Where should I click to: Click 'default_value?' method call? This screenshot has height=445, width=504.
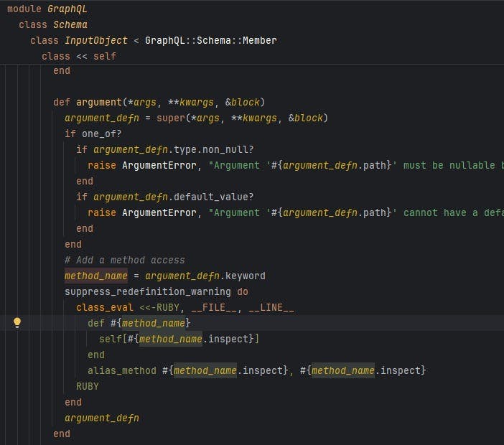pyautogui.click(x=214, y=197)
